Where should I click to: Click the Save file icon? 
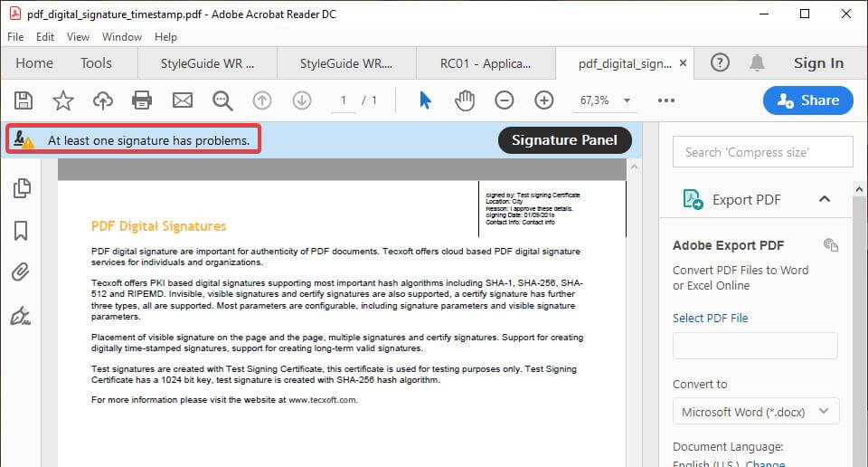[x=24, y=100]
